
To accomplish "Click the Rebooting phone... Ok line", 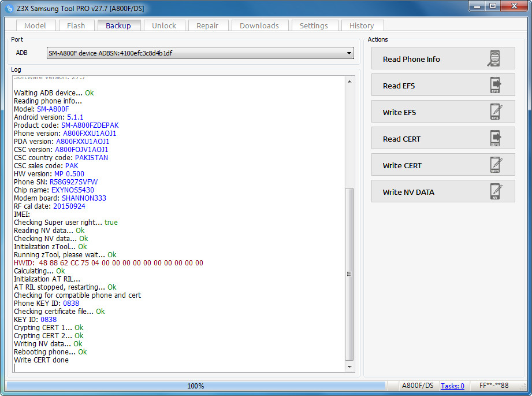I will point(50,352).
